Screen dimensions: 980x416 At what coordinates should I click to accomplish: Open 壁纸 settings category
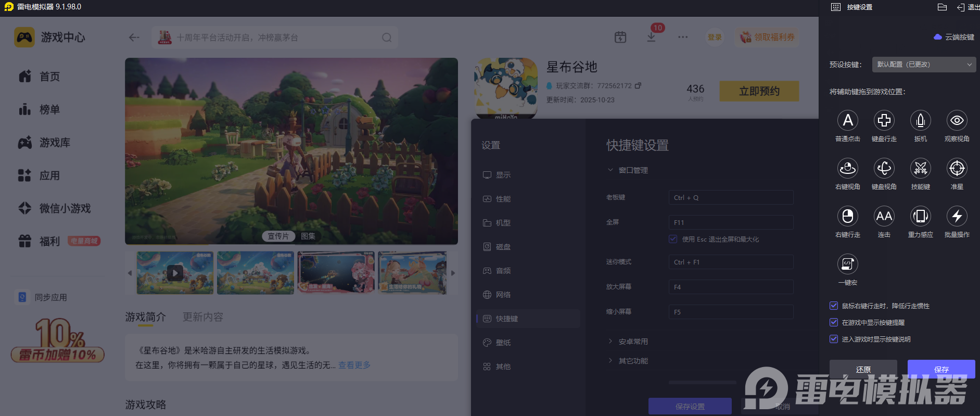[528, 343]
